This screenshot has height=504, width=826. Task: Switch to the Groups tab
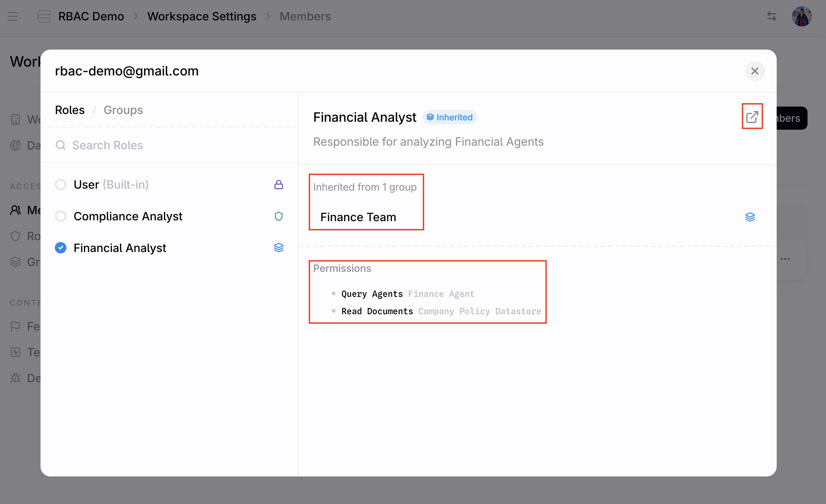click(x=123, y=110)
